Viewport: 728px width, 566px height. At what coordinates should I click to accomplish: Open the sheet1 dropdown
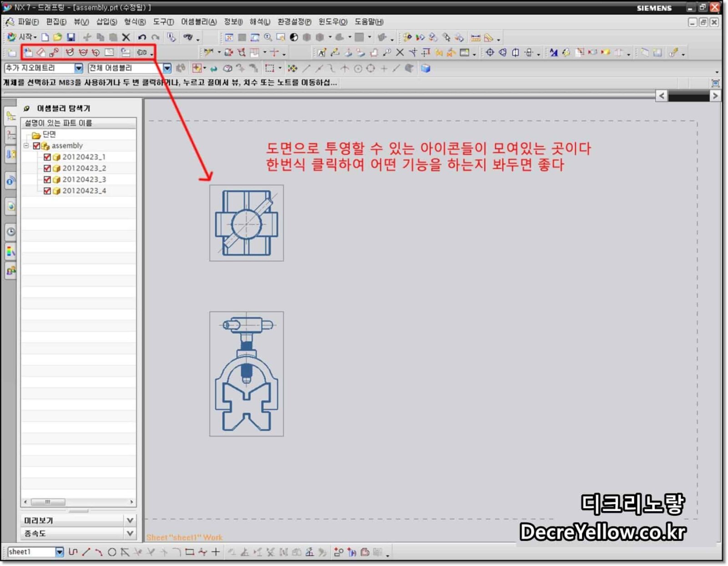point(60,552)
